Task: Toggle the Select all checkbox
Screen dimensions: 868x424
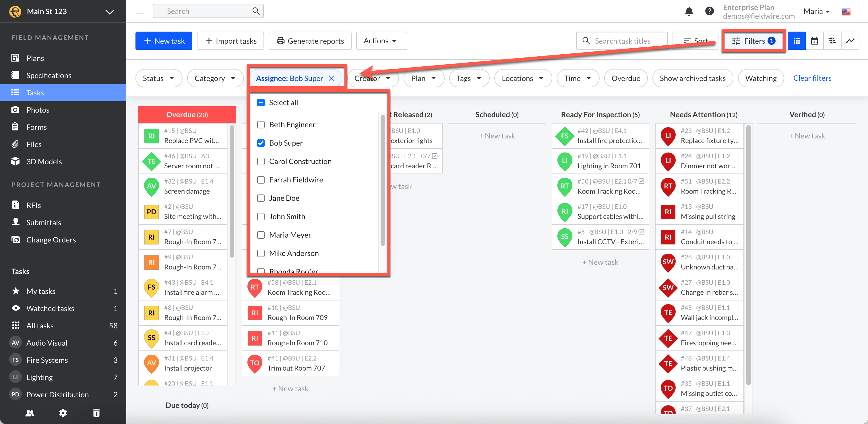Action: click(x=261, y=103)
